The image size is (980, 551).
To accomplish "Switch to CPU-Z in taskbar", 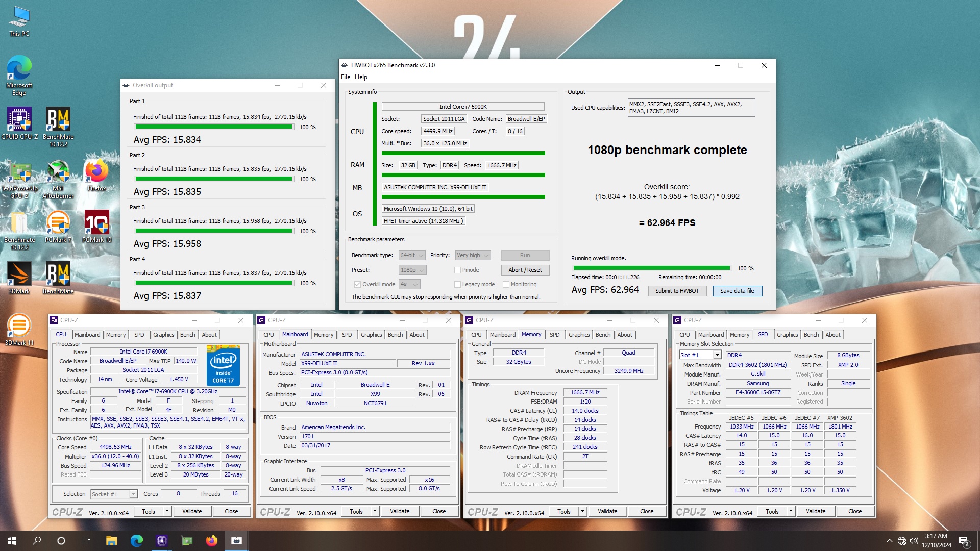I will point(162,541).
